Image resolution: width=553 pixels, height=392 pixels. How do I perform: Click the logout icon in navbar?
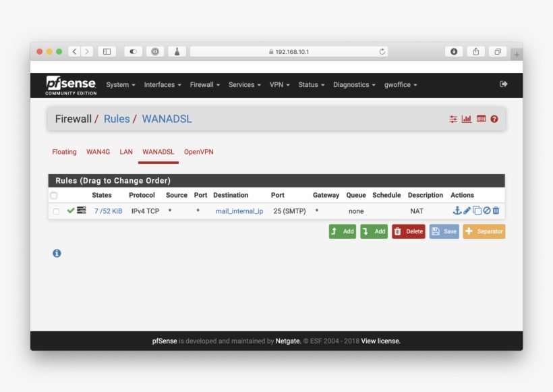(x=503, y=84)
